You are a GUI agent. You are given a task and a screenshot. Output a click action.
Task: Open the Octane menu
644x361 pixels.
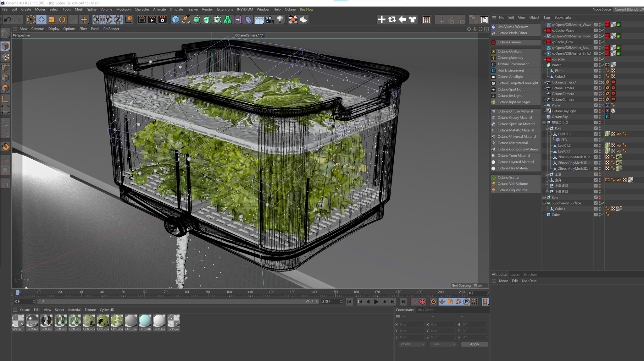coord(290,9)
